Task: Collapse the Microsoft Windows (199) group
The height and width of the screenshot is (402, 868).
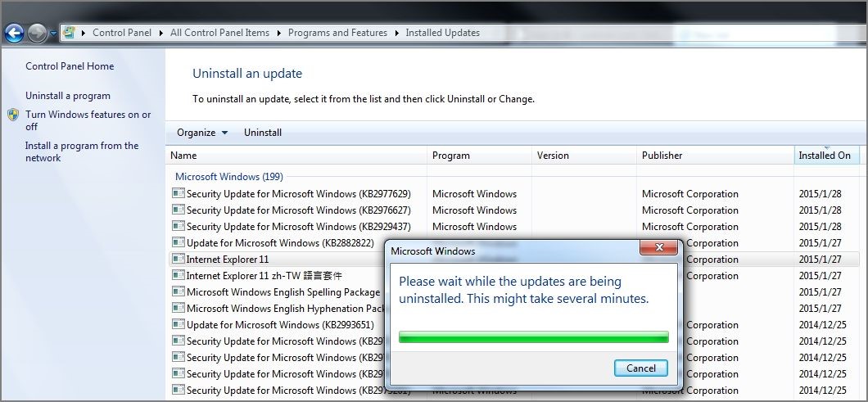Action: coord(229,177)
